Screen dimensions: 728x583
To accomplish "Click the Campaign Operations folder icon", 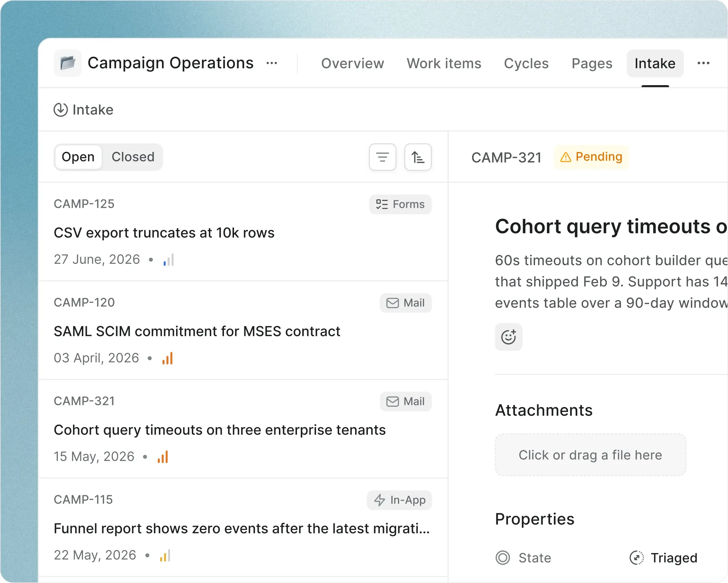I will [x=68, y=63].
